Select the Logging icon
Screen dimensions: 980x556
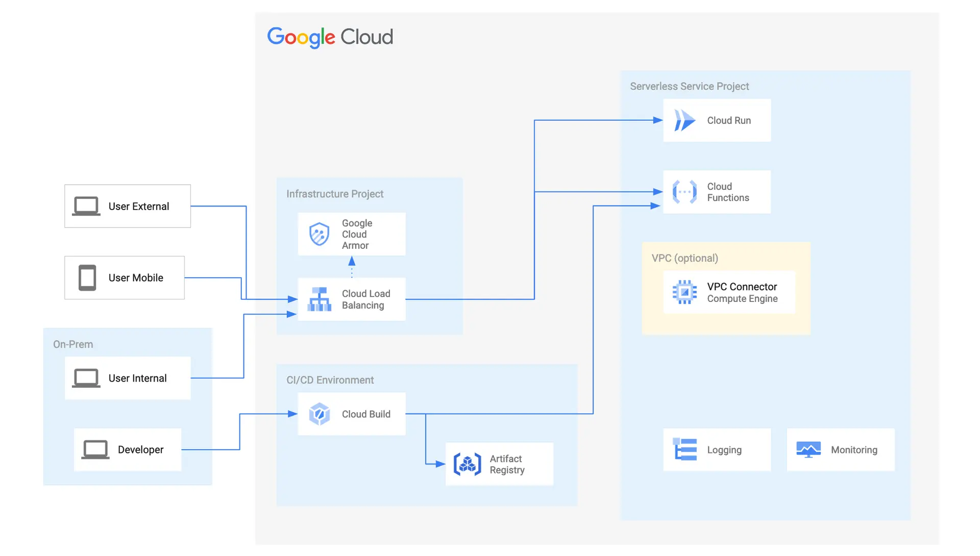tap(684, 450)
